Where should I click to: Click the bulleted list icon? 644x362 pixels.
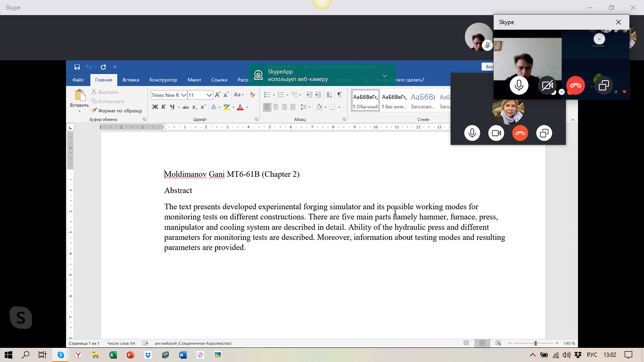[267, 95]
